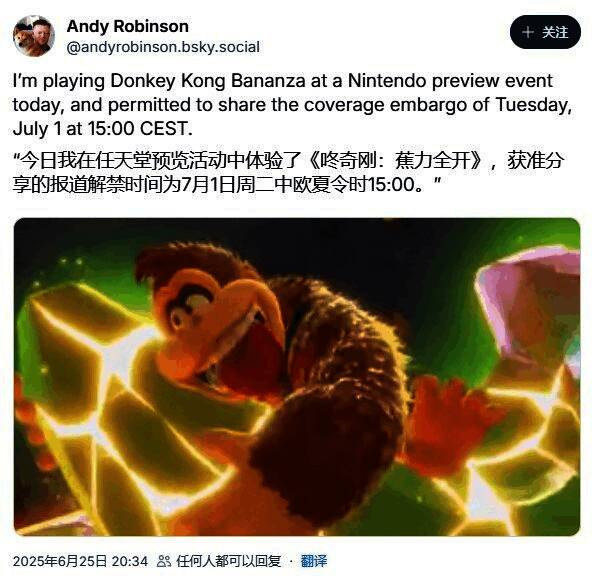Click the people icon beside 任何人都可以回复
592x580 pixels.
(164, 561)
